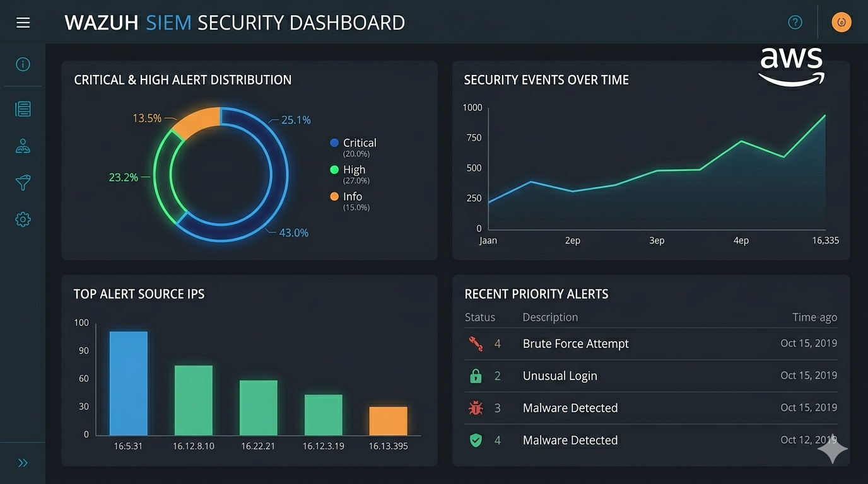Click the 4ep label on the time axis
The height and width of the screenshot is (484, 868).
click(741, 240)
